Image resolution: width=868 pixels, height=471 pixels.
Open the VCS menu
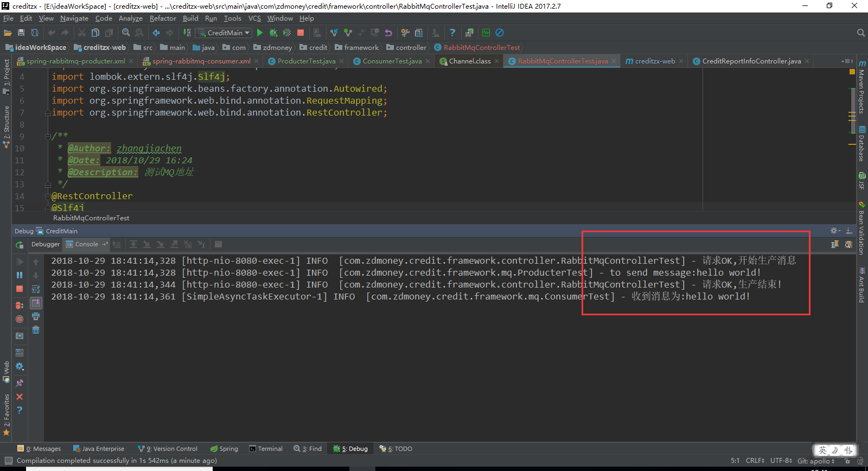click(254, 18)
